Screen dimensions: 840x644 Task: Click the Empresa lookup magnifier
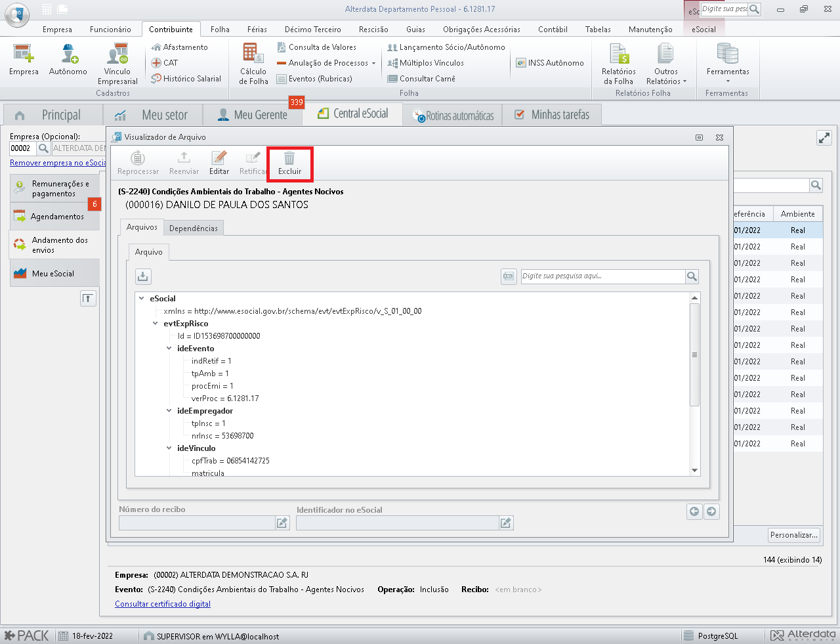click(43, 148)
